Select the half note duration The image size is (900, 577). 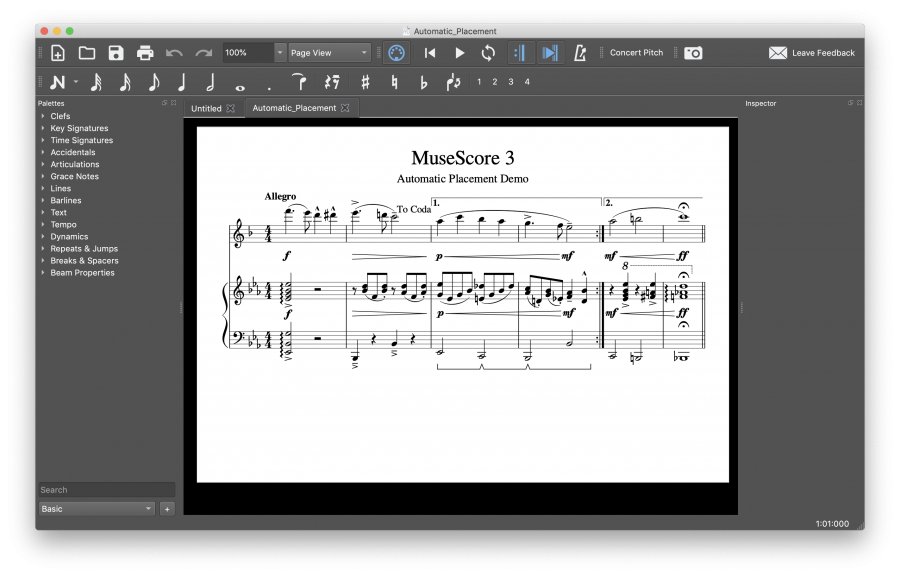point(211,82)
